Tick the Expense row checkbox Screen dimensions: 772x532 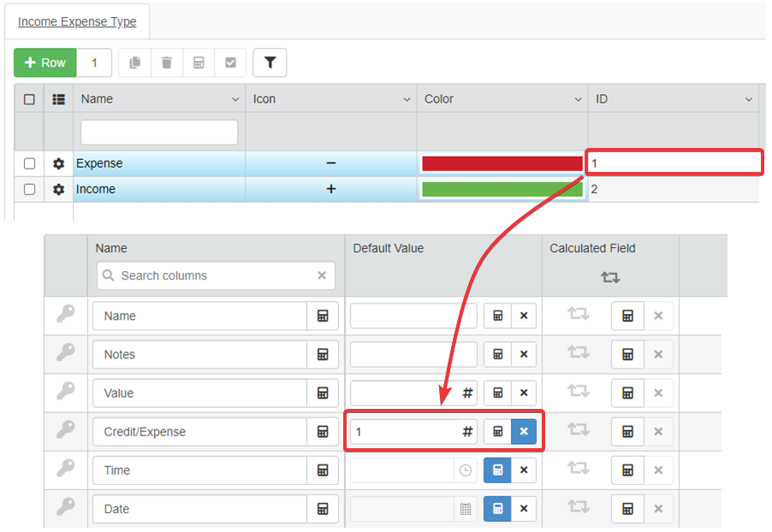click(30, 163)
